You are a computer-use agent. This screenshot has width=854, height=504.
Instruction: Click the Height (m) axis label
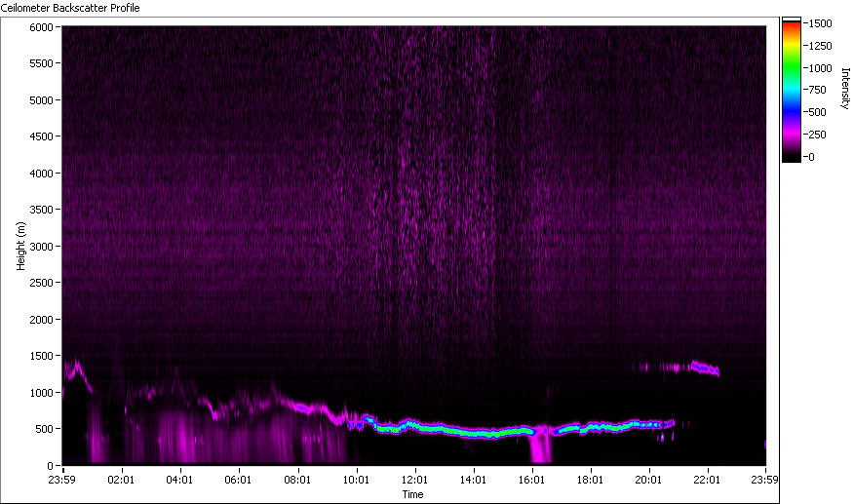[20, 246]
